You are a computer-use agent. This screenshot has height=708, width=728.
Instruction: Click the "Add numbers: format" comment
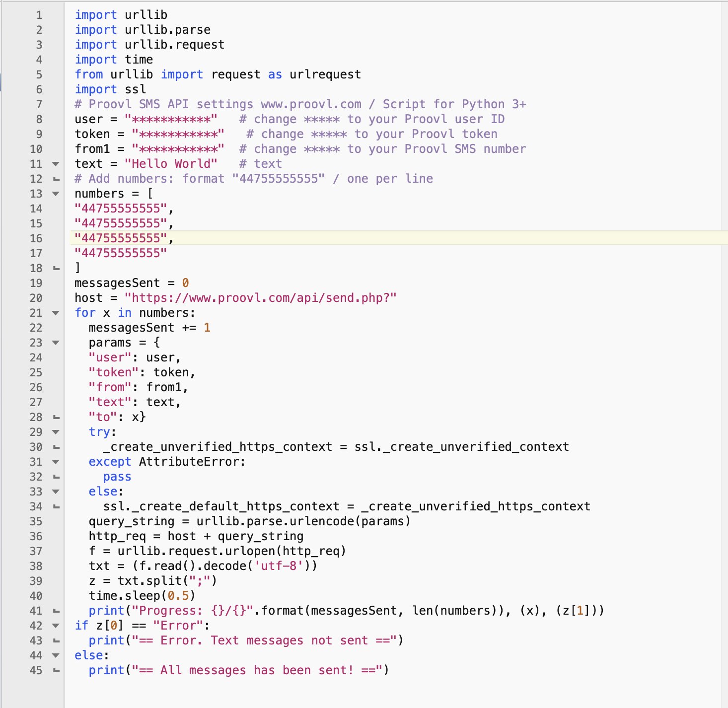pyautogui.click(x=254, y=179)
